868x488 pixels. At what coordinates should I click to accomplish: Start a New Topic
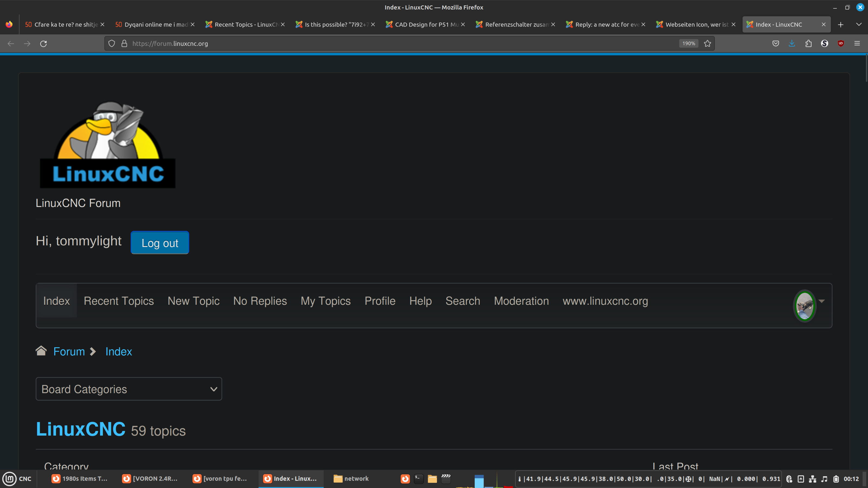tap(193, 301)
